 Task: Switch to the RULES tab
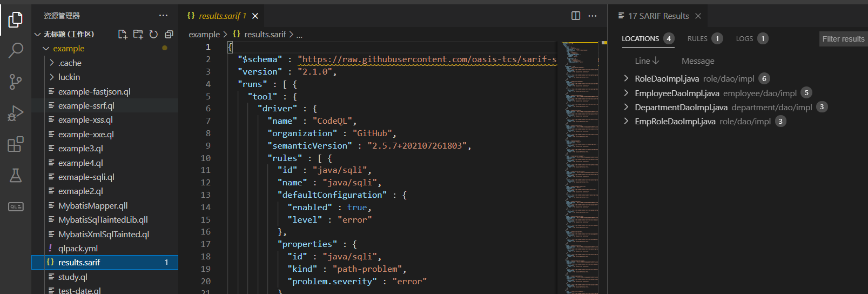coord(697,38)
